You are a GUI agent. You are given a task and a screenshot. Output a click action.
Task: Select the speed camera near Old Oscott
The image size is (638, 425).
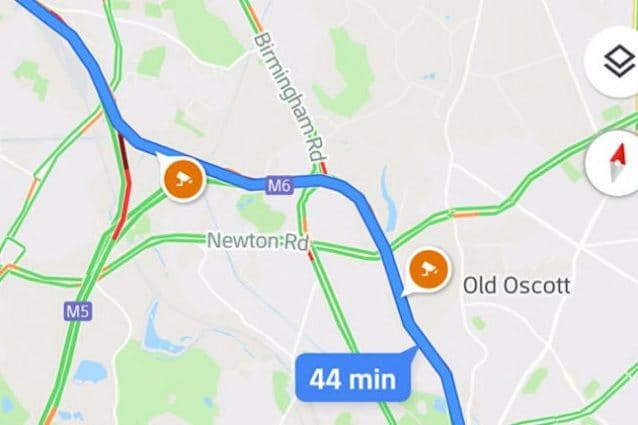428,269
